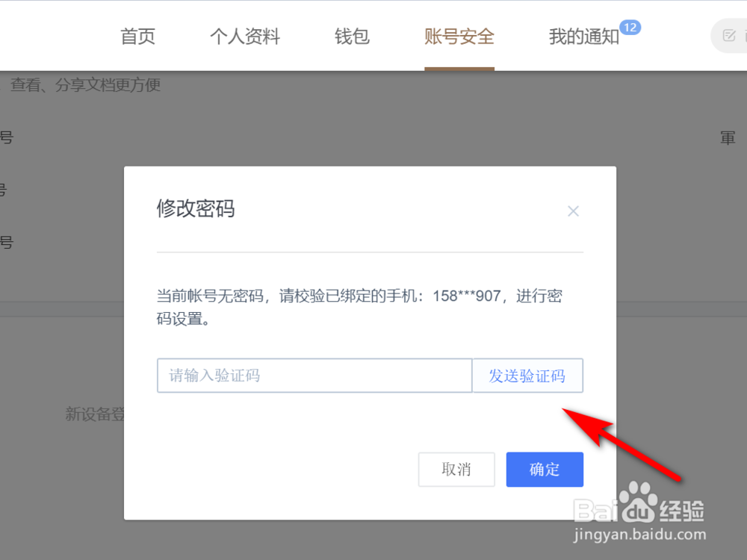Click the edit pencil icon at top right

pos(729,35)
